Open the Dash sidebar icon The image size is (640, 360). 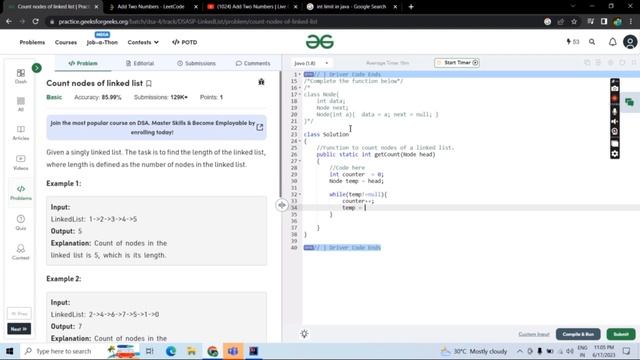coord(20,76)
